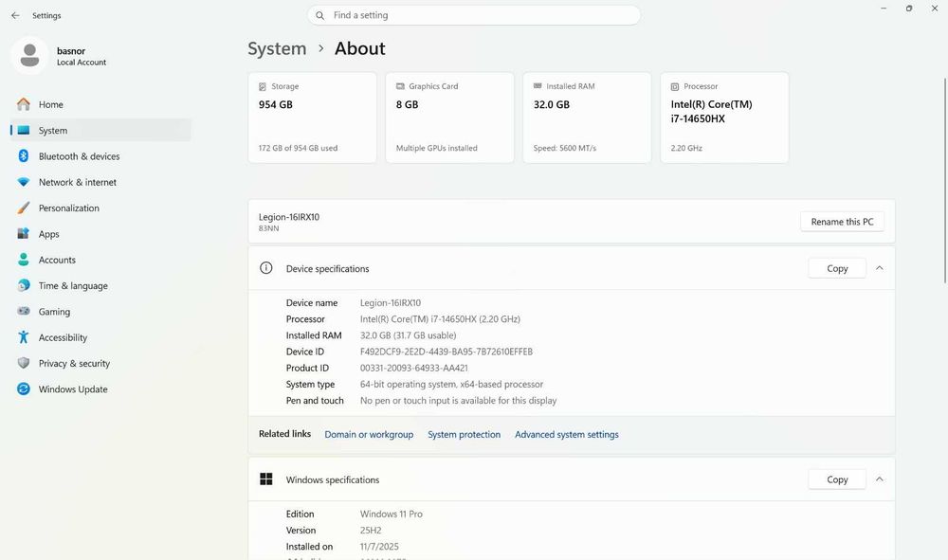Click the Bluetooth icon in sidebar

24,156
